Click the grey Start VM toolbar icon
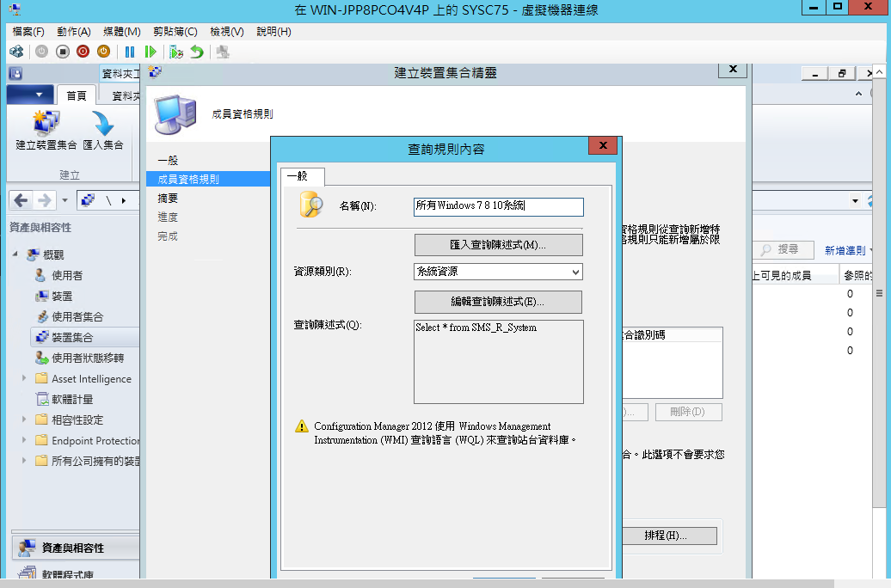The width and height of the screenshot is (891, 588). pos(41,52)
